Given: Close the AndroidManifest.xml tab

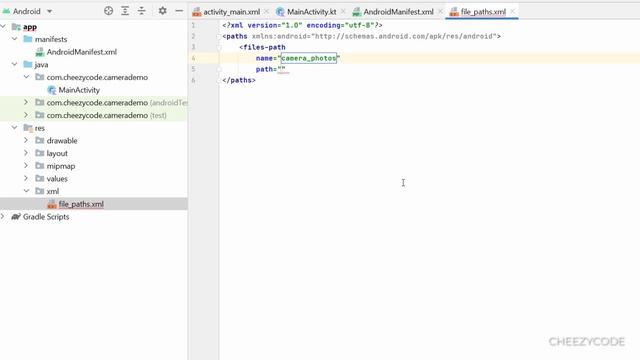Looking at the screenshot, I should [x=440, y=11].
